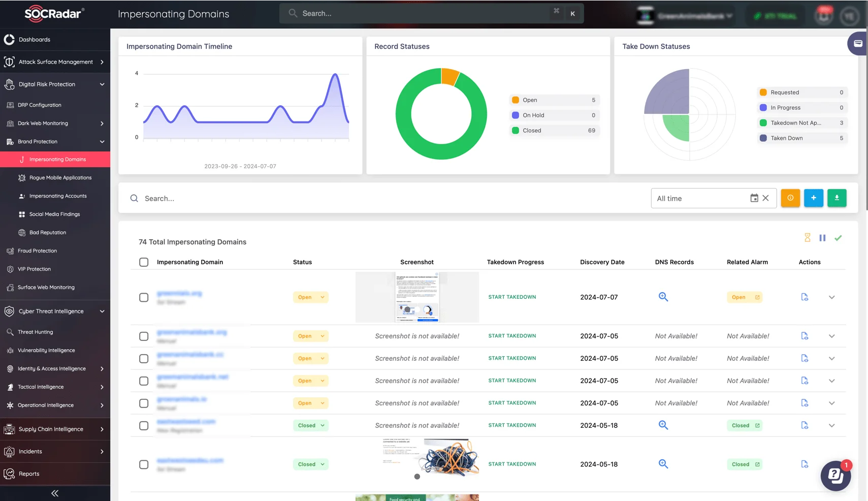
Task: Expand the 2024-07-07 row details chevron
Action: click(x=831, y=297)
